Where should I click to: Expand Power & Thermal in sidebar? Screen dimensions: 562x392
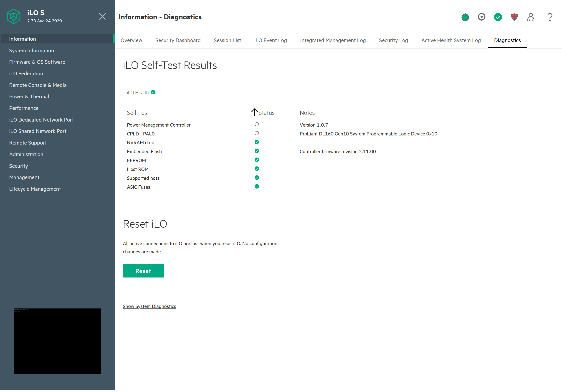coord(29,97)
